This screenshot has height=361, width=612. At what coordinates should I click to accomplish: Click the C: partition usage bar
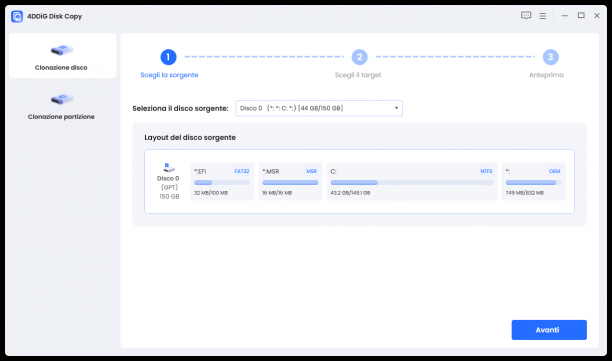tap(412, 183)
